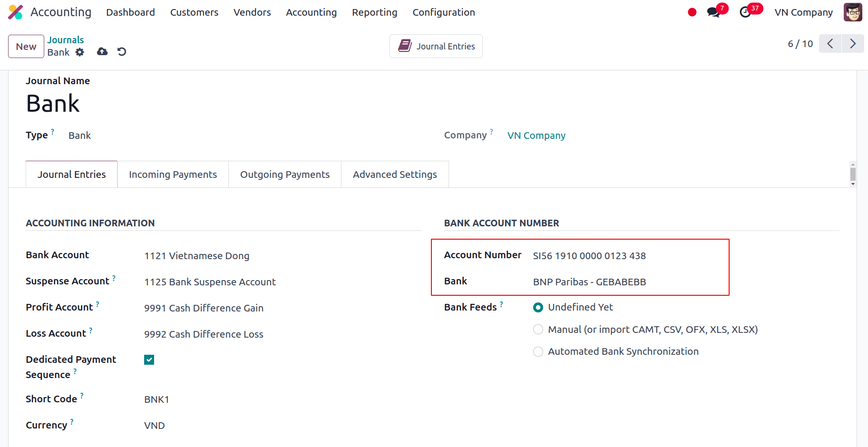This screenshot has height=447, width=868.
Task: Go to next record using right chevron
Action: pyautogui.click(x=853, y=44)
